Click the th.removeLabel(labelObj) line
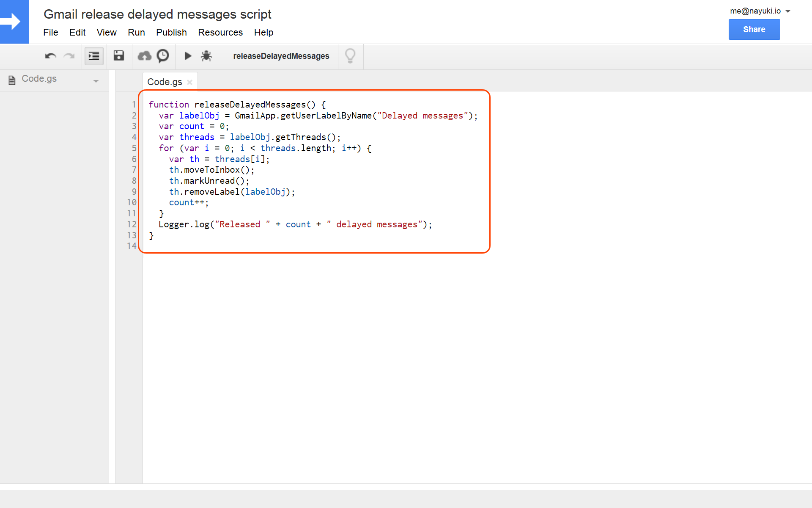Screen dimensions: 812x508 232,192
